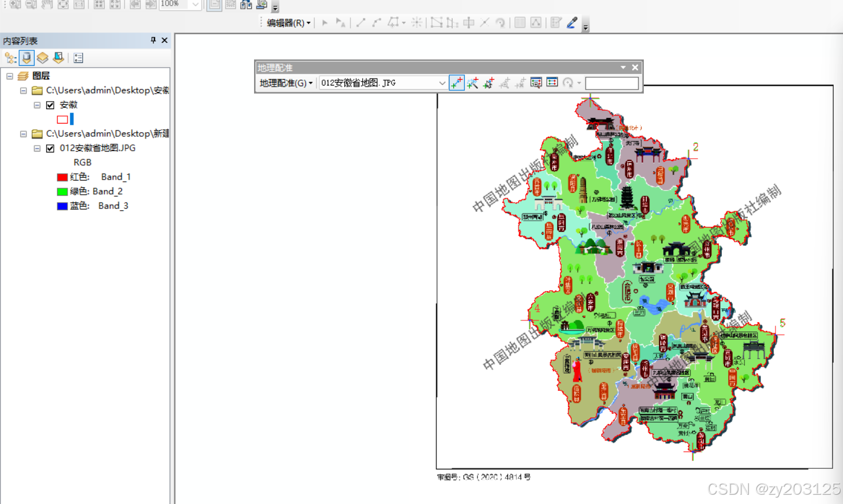Select the Edit Annotation Tool

point(341,23)
